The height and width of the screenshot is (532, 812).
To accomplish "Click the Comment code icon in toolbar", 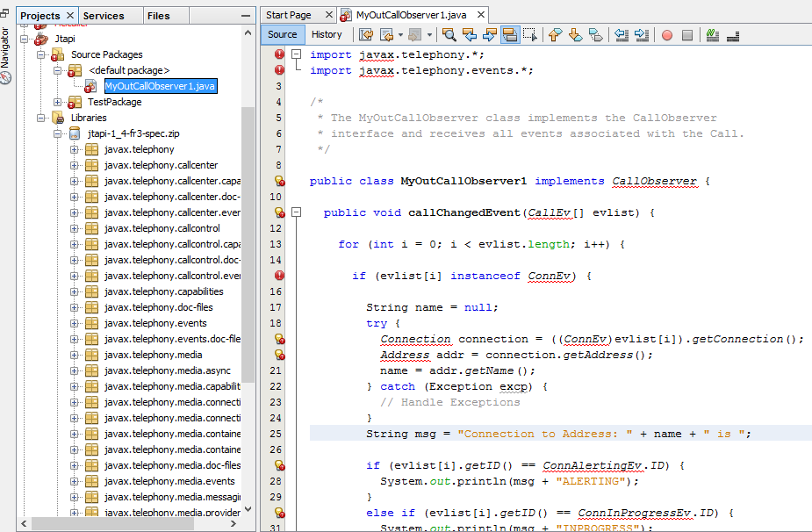I will click(713, 35).
